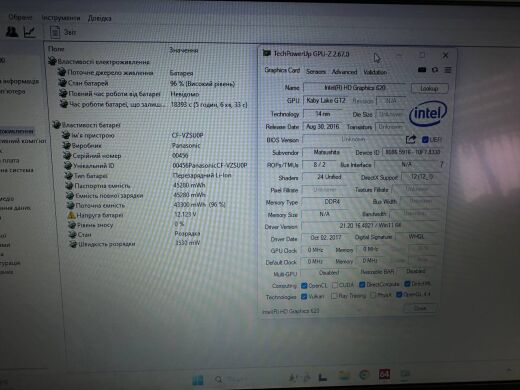This screenshot has width=520, height=390.
Task: Collapse the Властивості батареї group
Action: (x=56, y=125)
